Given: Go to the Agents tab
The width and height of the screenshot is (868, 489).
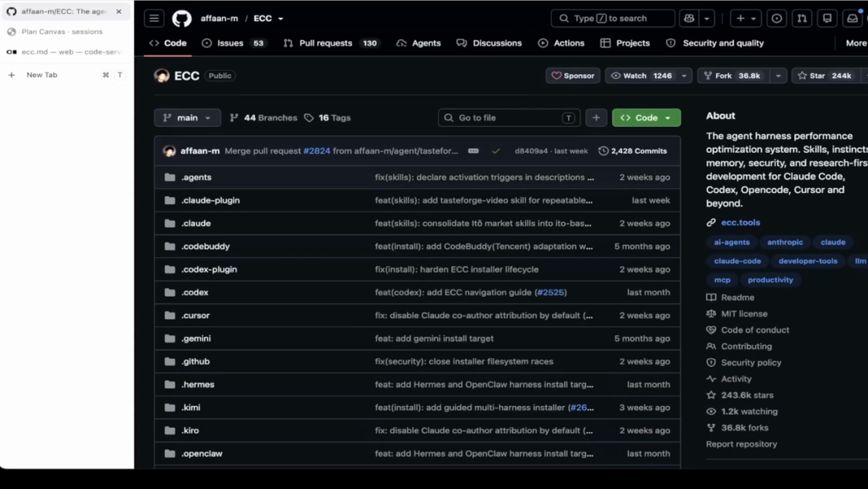Looking at the screenshot, I should [419, 43].
